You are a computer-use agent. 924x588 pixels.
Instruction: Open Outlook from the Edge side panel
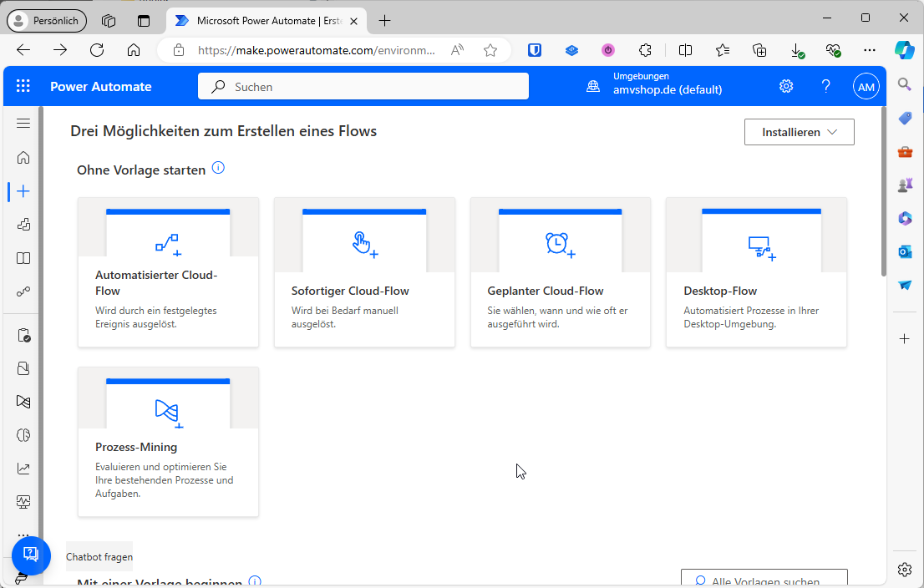904,251
